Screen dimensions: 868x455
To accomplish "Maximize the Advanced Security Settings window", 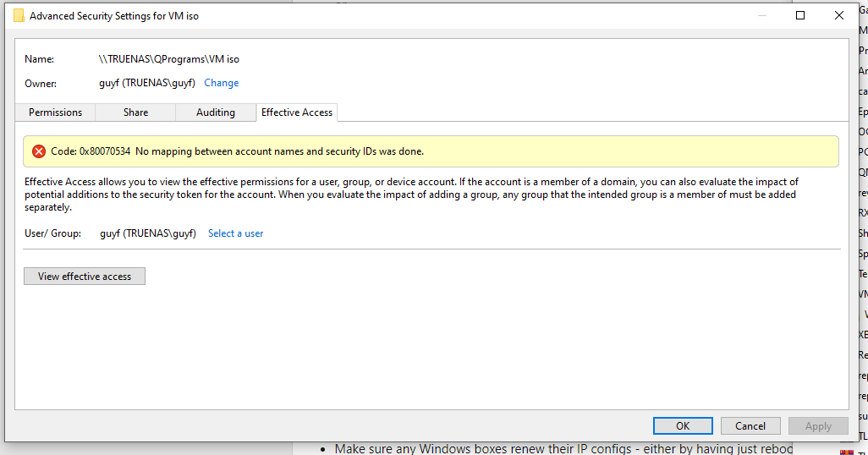I will pos(800,15).
